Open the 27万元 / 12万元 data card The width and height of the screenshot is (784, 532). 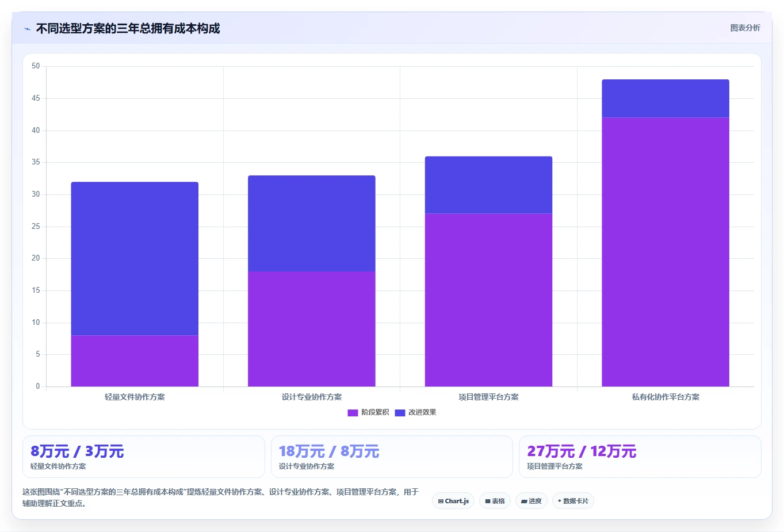click(x=640, y=457)
